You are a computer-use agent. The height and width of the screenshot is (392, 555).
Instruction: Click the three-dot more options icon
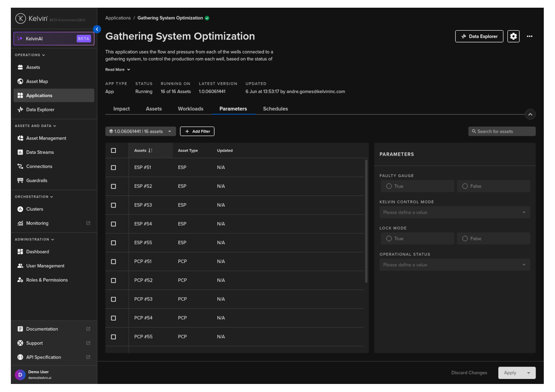tap(529, 36)
